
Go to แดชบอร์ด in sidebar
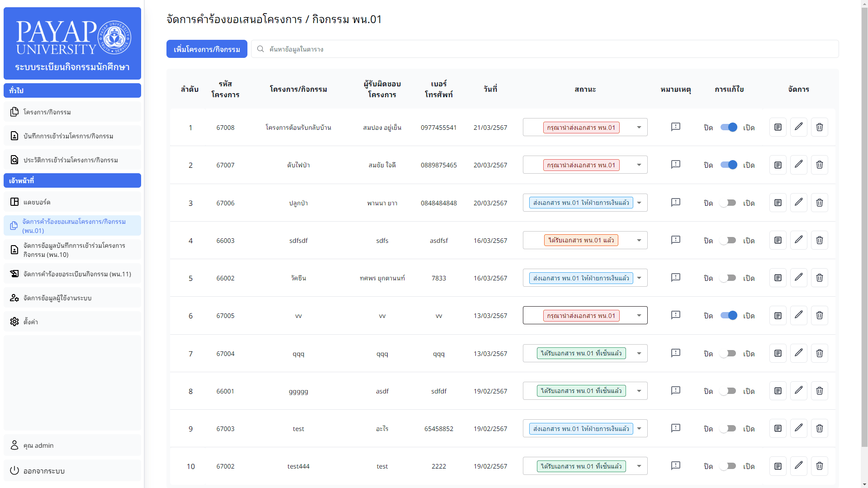tap(72, 202)
